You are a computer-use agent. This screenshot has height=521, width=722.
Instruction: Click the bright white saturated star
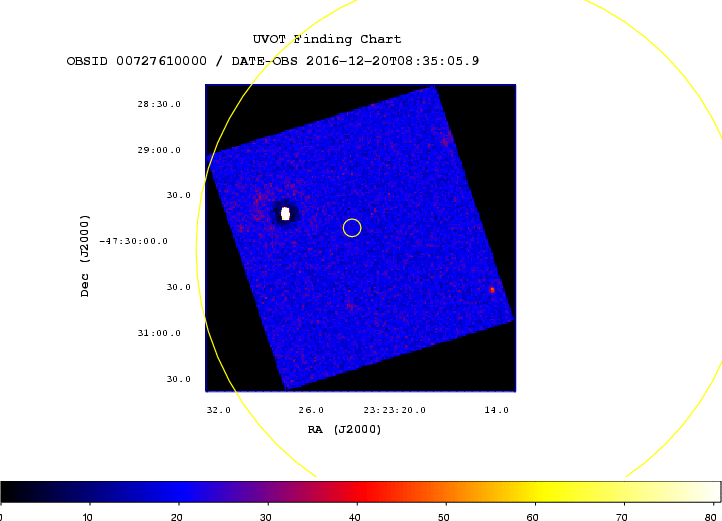285,214
